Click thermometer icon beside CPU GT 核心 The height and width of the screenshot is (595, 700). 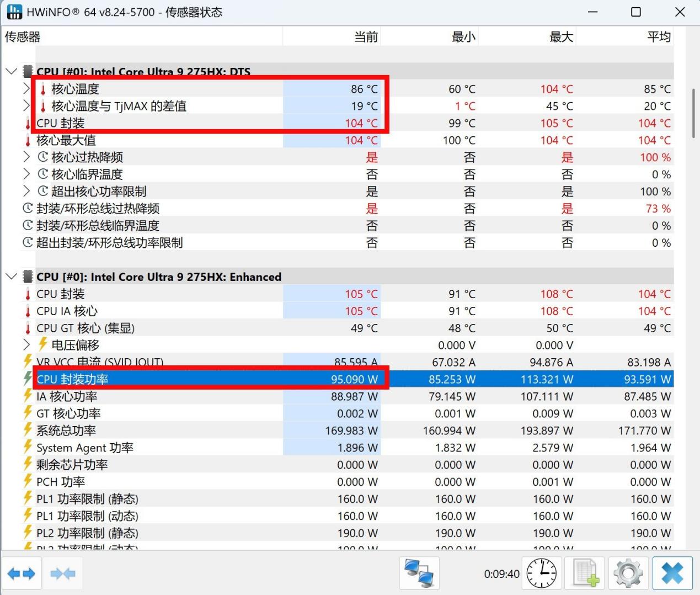(28, 328)
